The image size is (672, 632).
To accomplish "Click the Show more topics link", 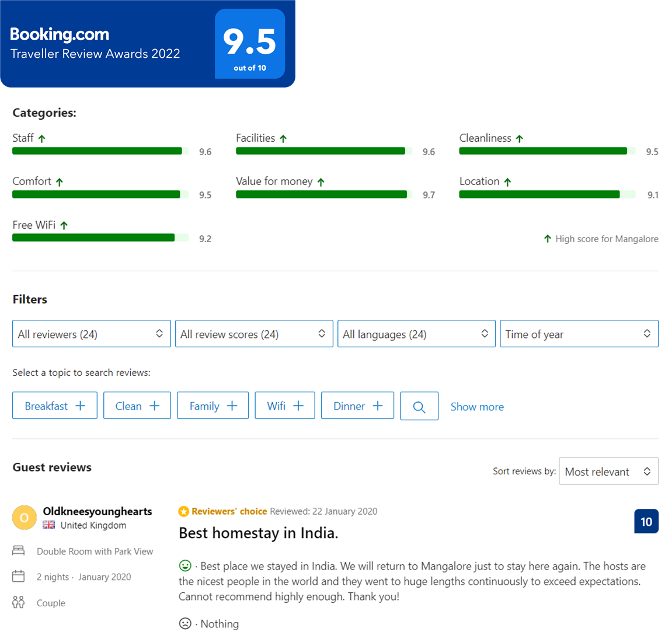I will [x=477, y=407].
